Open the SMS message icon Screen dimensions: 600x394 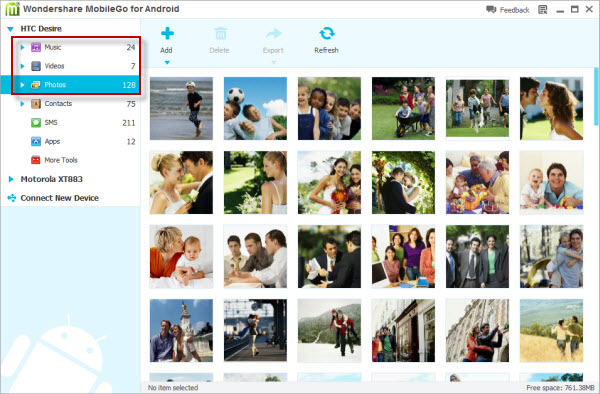(36, 122)
